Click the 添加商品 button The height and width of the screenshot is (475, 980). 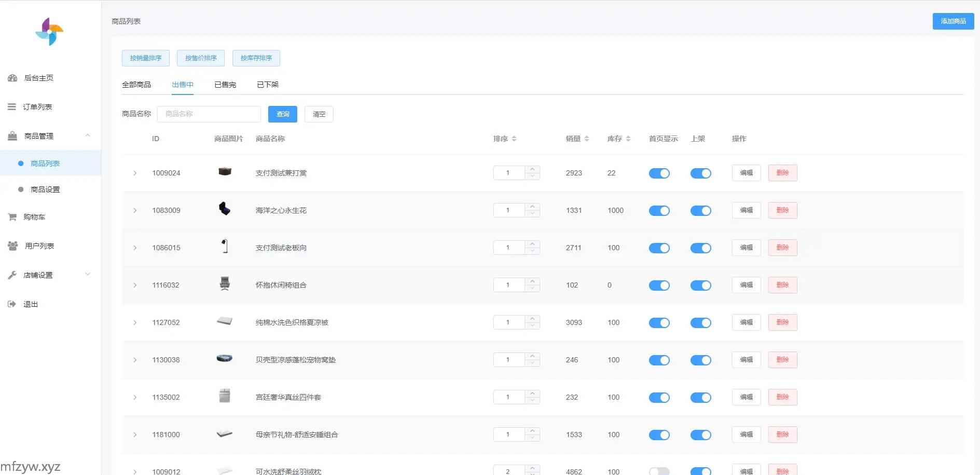953,21
